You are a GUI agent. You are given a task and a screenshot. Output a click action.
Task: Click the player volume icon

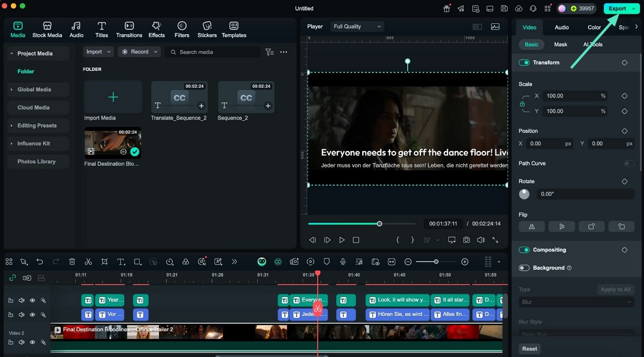click(481, 240)
